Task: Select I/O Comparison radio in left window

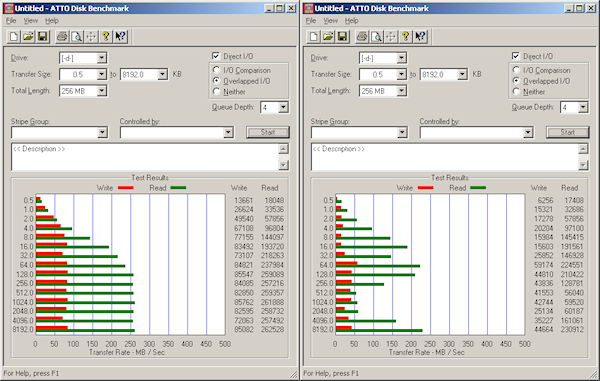Action: point(217,70)
